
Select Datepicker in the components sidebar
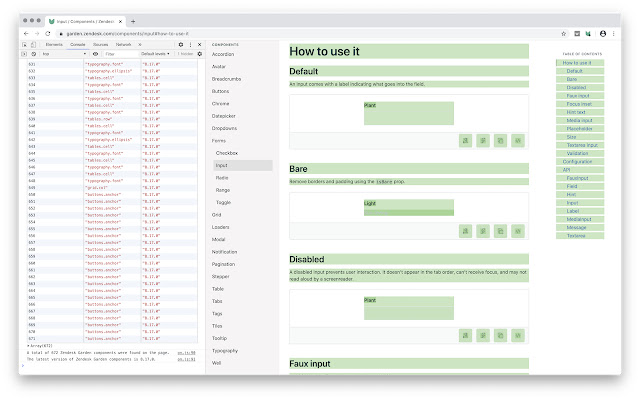click(x=225, y=115)
